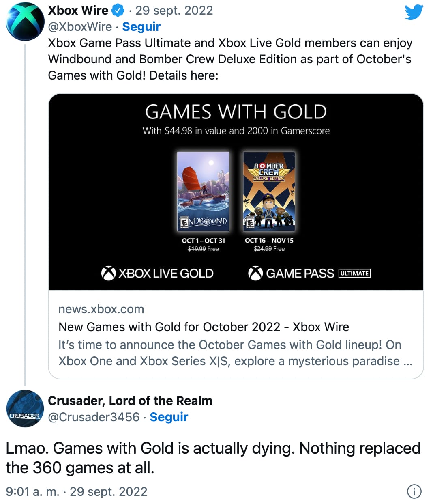Click the Game Pass Ultimate logo
Viewport: 433px width, 504px height.
(309, 274)
